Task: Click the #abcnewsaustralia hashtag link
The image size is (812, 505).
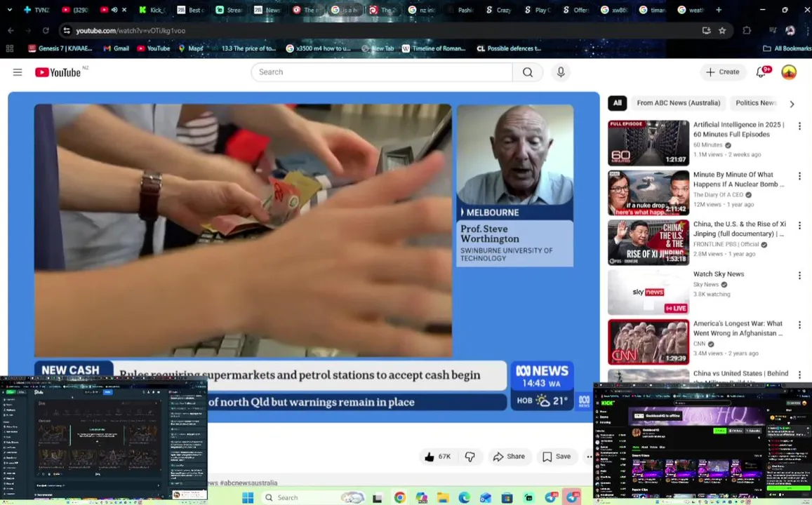Action: click(x=248, y=483)
